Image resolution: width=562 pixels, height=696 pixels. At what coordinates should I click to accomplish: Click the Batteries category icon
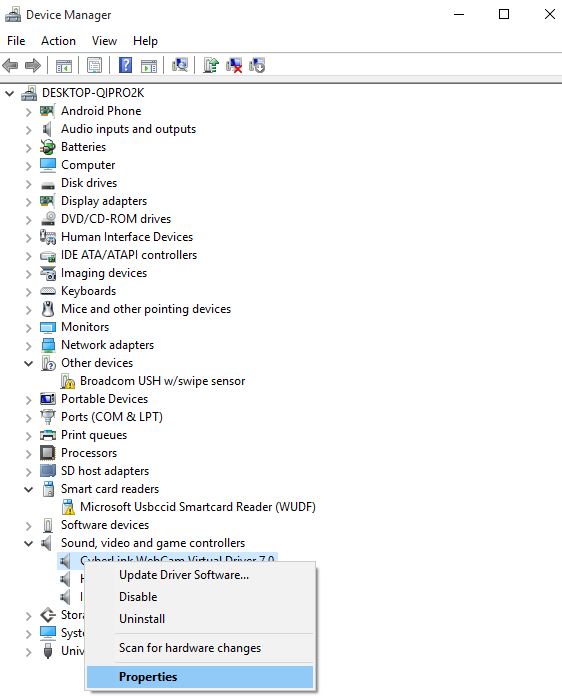pyautogui.click(x=47, y=147)
